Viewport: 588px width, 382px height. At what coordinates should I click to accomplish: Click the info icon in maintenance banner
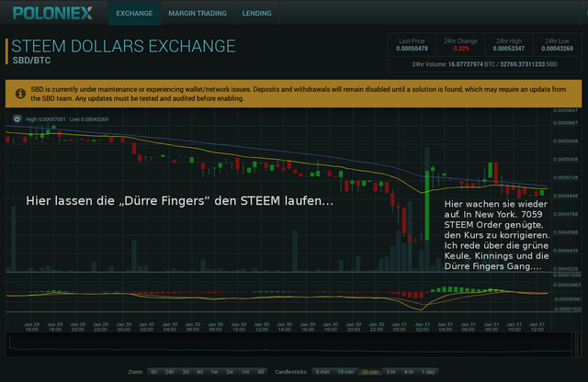click(x=20, y=94)
